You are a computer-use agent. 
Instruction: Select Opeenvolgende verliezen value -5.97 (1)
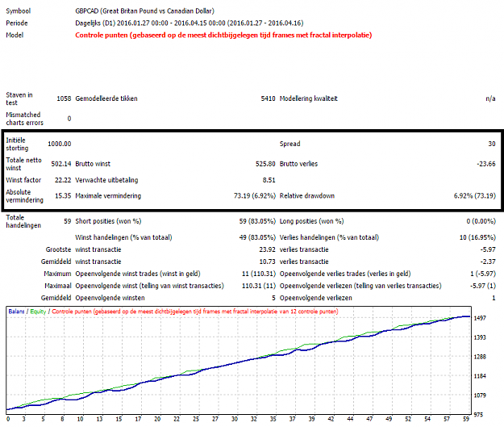tap(483, 286)
